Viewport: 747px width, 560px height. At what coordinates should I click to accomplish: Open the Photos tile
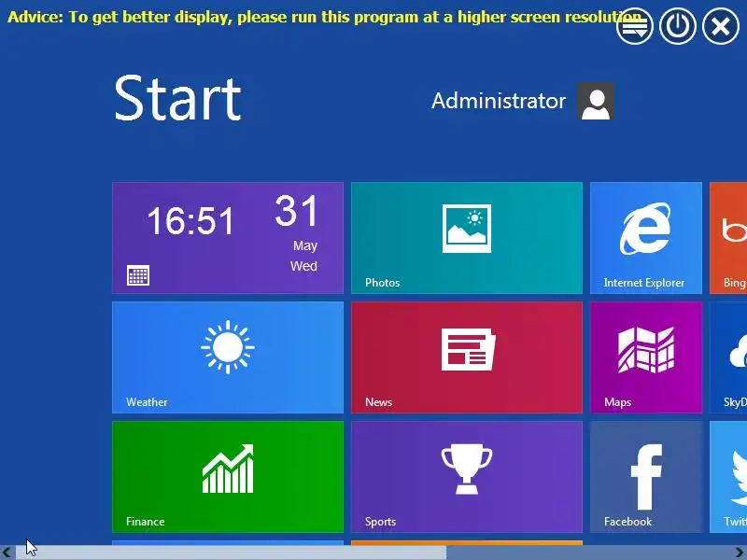coord(466,238)
